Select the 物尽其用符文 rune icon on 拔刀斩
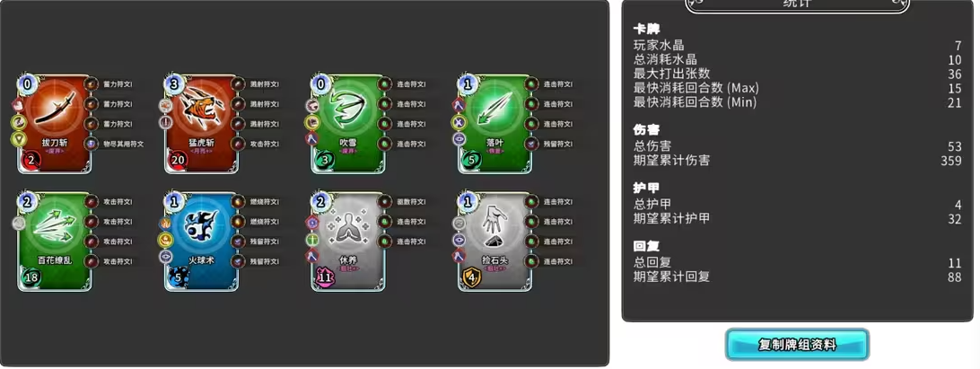Image resolution: width=980 pixels, height=369 pixels. pos(92,144)
